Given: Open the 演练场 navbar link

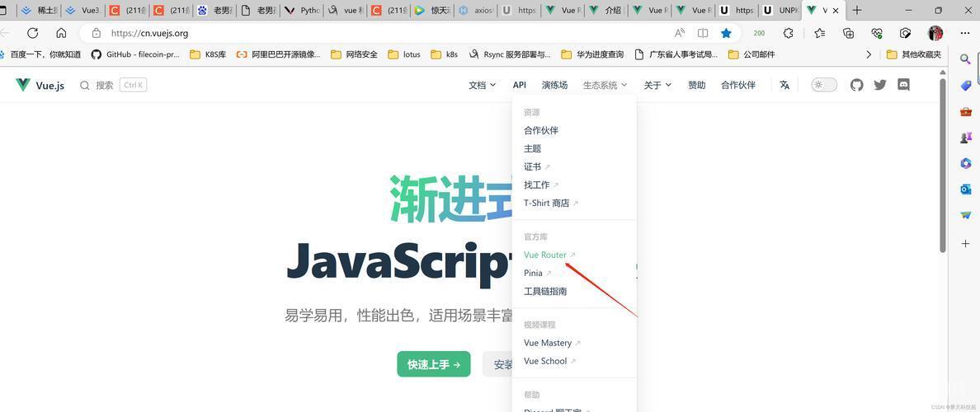Looking at the screenshot, I should pyautogui.click(x=554, y=85).
